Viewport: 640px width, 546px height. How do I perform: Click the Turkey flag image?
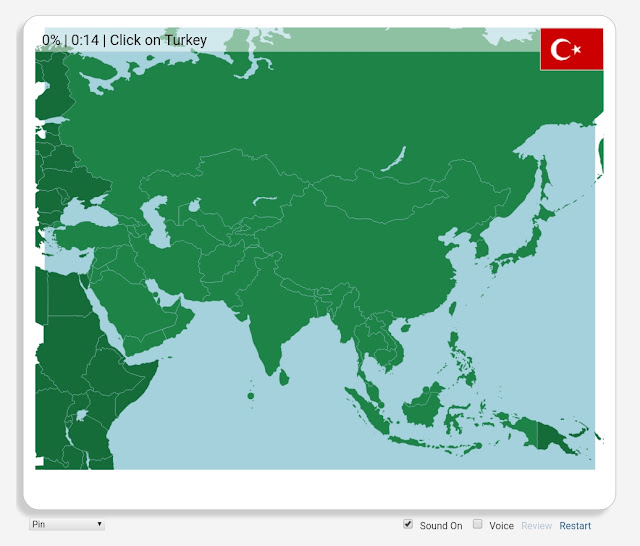571,49
